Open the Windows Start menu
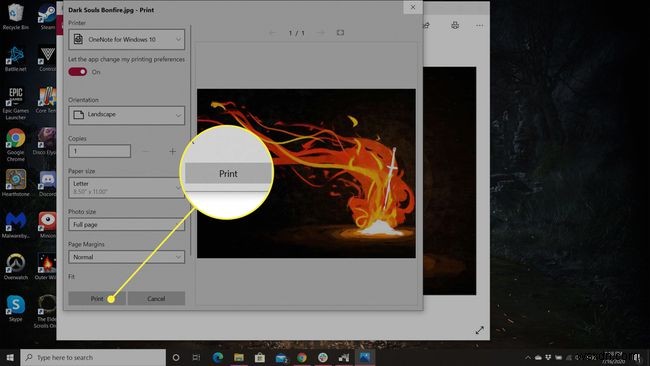 tap(10, 357)
